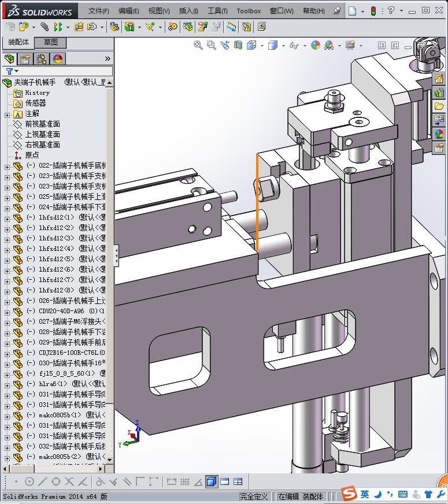Image resolution: width=448 pixels, height=504 pixels.
Task: Expand the 注解 annotations tree node
Action: 7,114
